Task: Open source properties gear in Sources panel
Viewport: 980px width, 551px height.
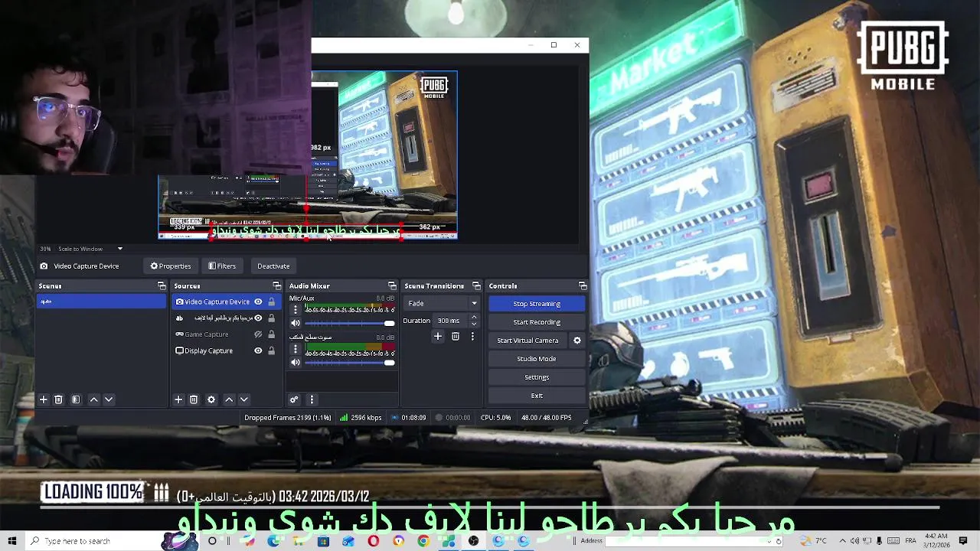Action: point(211,399)
